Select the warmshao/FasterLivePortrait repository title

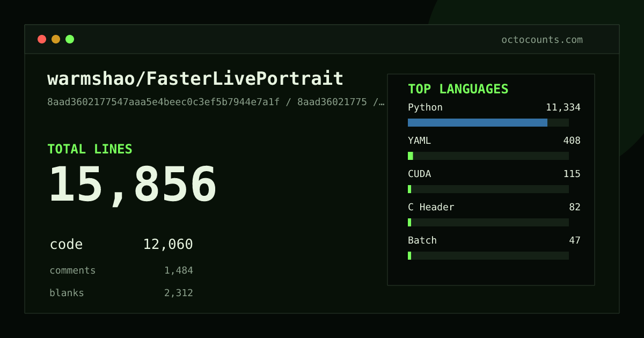pyautogui.click(x=195, y=79)
